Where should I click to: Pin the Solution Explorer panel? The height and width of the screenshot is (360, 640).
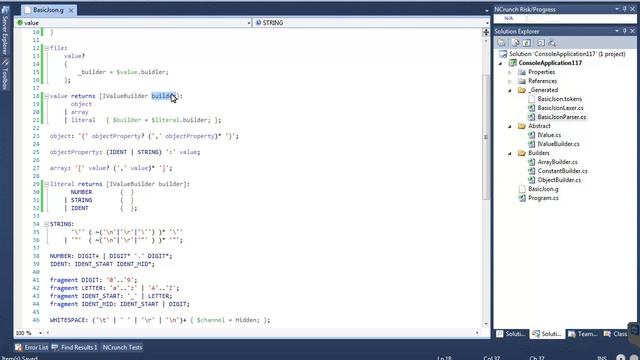[624, 31]
